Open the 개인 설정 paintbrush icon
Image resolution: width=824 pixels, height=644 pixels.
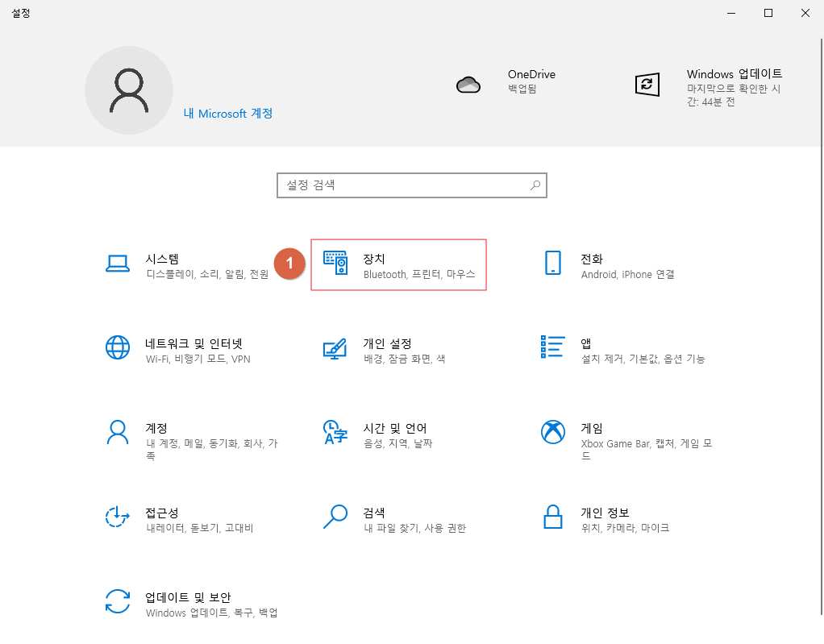click(x=335, y=349)
